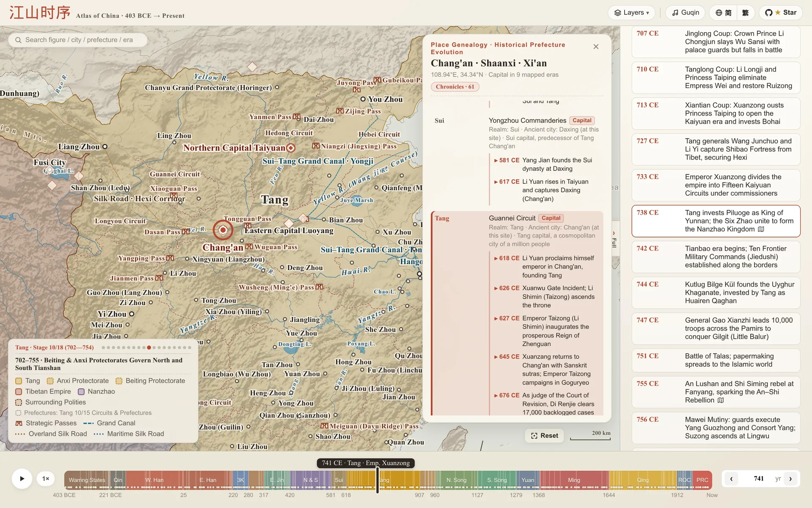Open the GitHub Star link
This screenshot has width=812, height=508.
781,13
